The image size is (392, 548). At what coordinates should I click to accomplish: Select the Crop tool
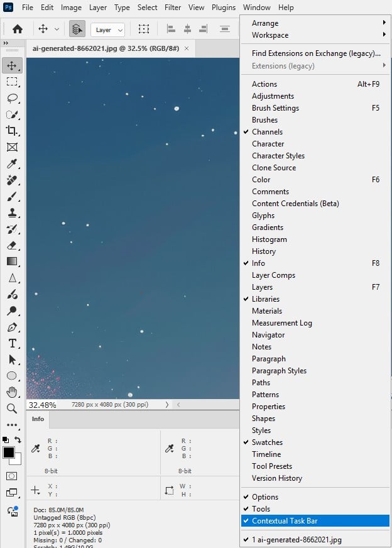point(12,131)
